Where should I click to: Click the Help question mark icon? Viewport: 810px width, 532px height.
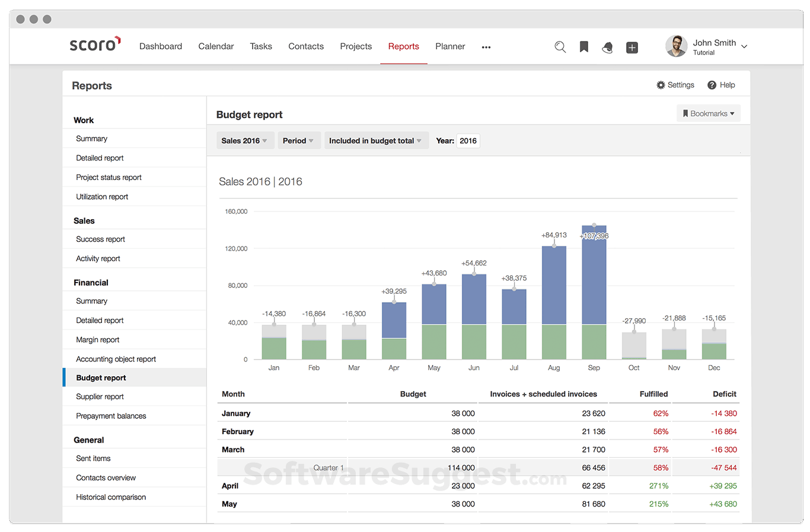(712, 85)
